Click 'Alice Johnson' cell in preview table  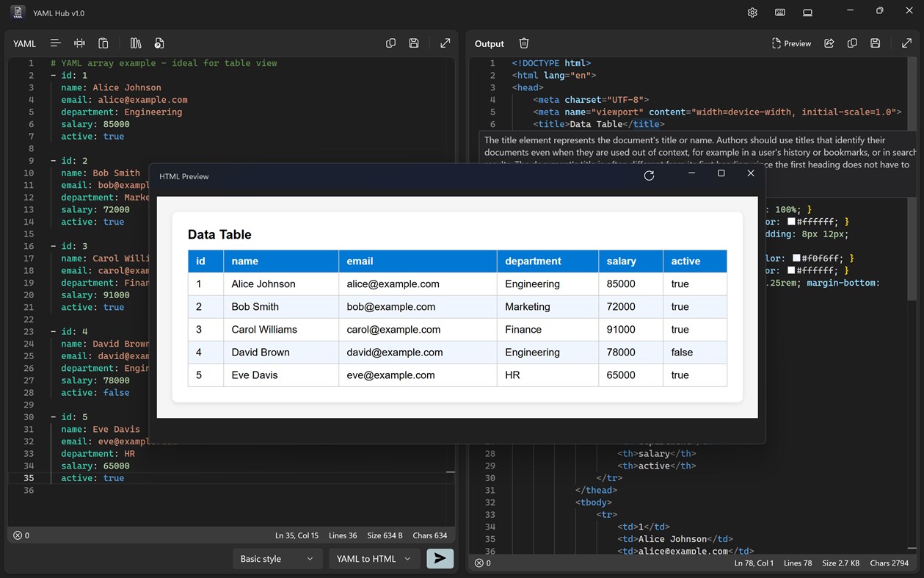click(281, 284)
